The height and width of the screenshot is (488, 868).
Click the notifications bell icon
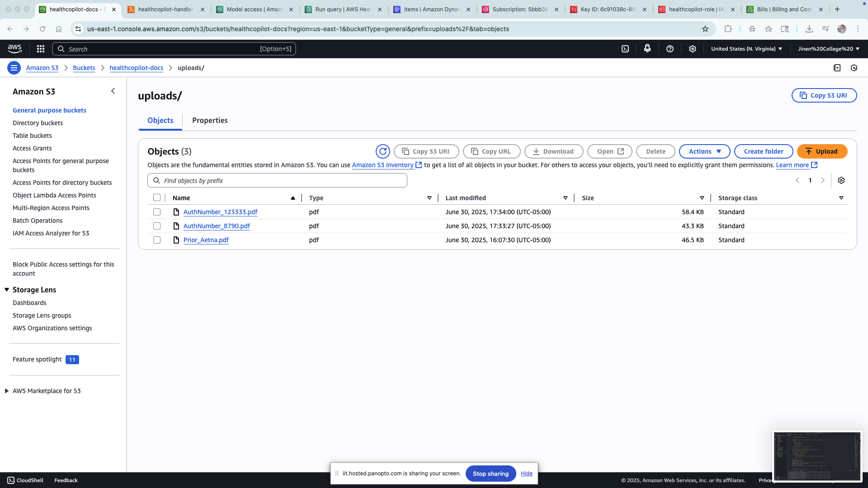(647, 49)
